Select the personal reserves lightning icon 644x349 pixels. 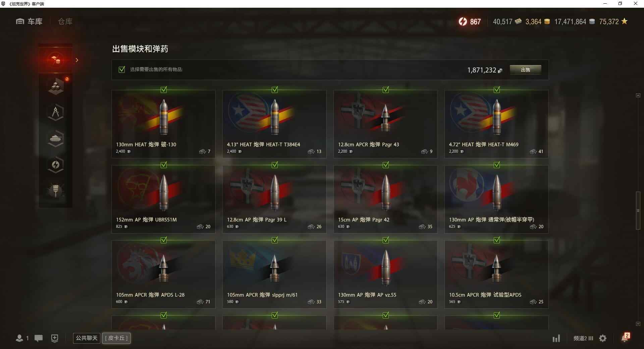(56, 165)
